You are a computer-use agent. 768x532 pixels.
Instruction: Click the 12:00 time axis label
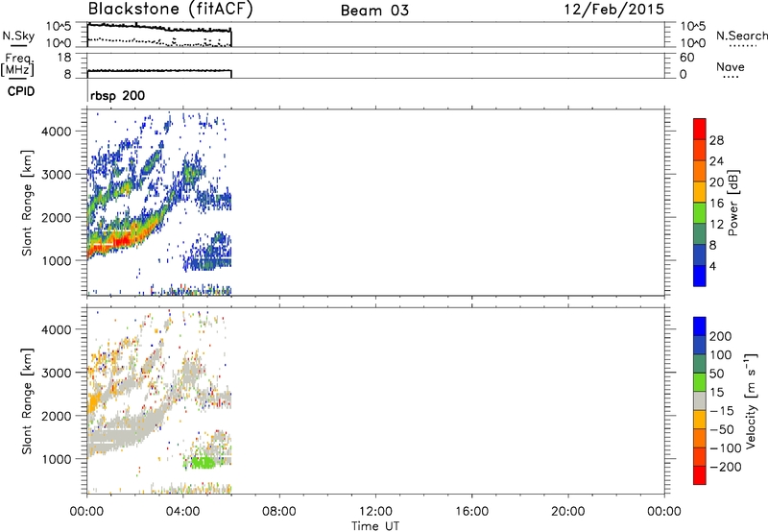pos(375,512)
